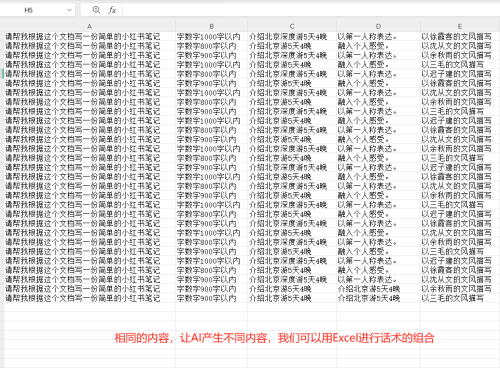Click '字数字1000字以内' in the 余秋雨 row
Image resolution: width=500 pixels, height=368 pixels.
click(x=208, y=148)
